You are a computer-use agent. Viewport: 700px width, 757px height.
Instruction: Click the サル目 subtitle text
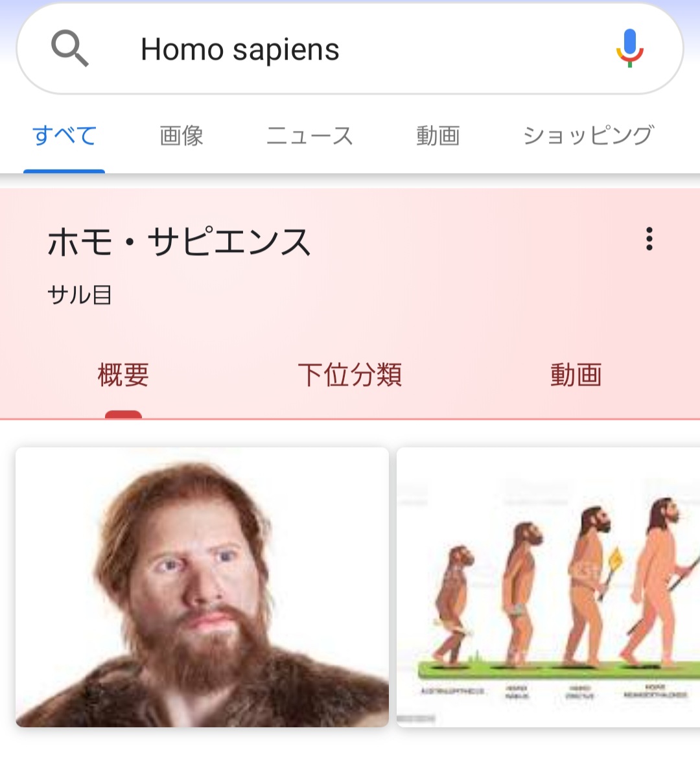[x=80, y=295]
